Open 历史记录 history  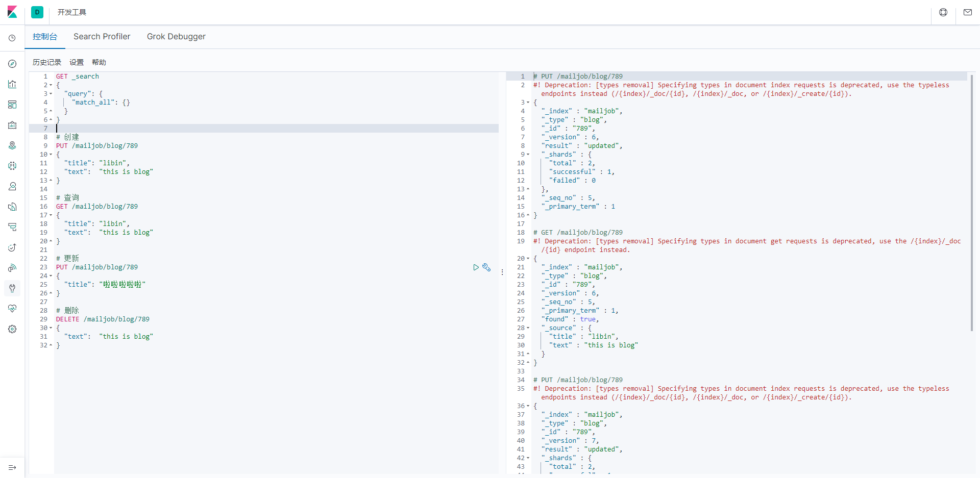point(47,62)
